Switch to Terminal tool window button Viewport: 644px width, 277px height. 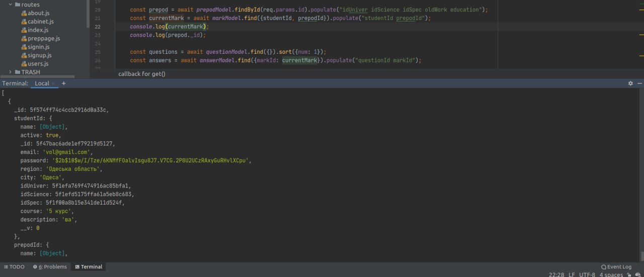point(89,267)
